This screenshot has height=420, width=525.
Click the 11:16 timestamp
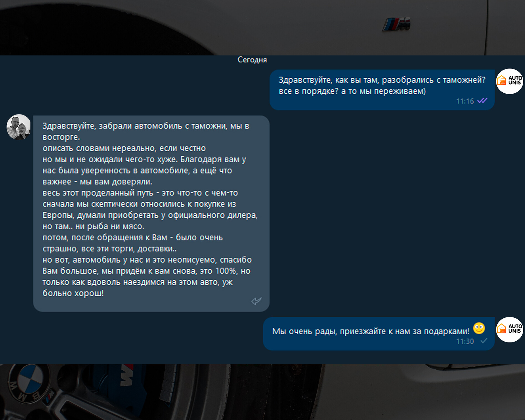(x=465, y=101)
